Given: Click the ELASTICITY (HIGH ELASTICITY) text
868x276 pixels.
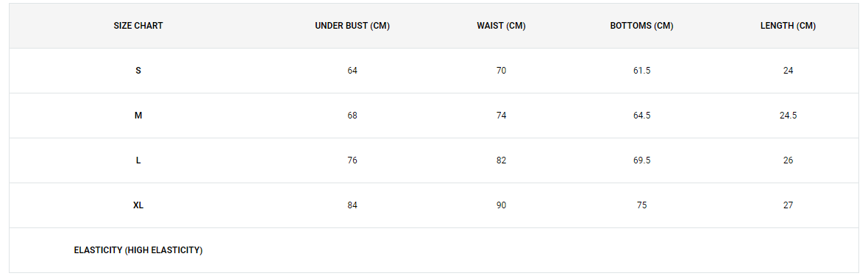Looking at the screenshot, I should coord(138,250).
